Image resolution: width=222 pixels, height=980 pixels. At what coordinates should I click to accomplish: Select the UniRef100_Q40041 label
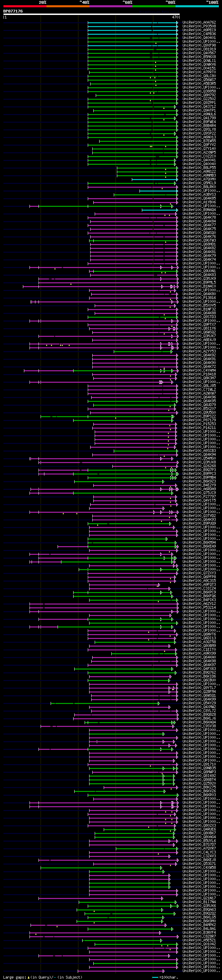point(199,160)
